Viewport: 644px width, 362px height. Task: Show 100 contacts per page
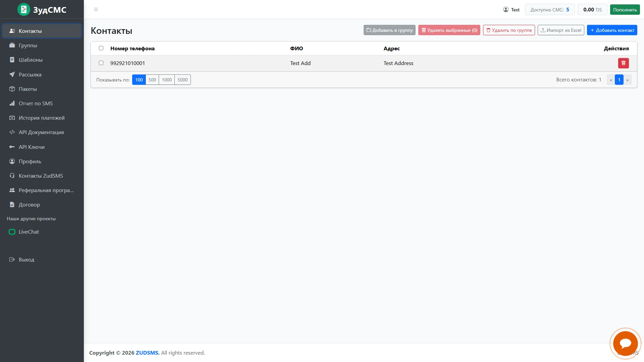point(139,80)
